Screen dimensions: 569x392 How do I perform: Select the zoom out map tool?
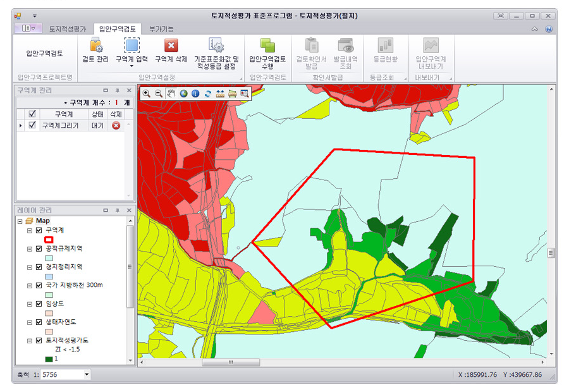(x=159, y=94)
